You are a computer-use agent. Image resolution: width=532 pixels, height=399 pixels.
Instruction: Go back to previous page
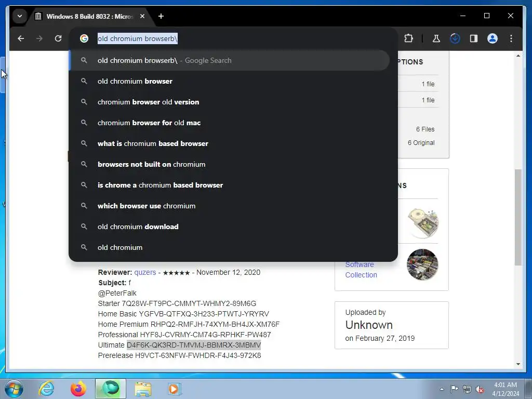[21, 38]
